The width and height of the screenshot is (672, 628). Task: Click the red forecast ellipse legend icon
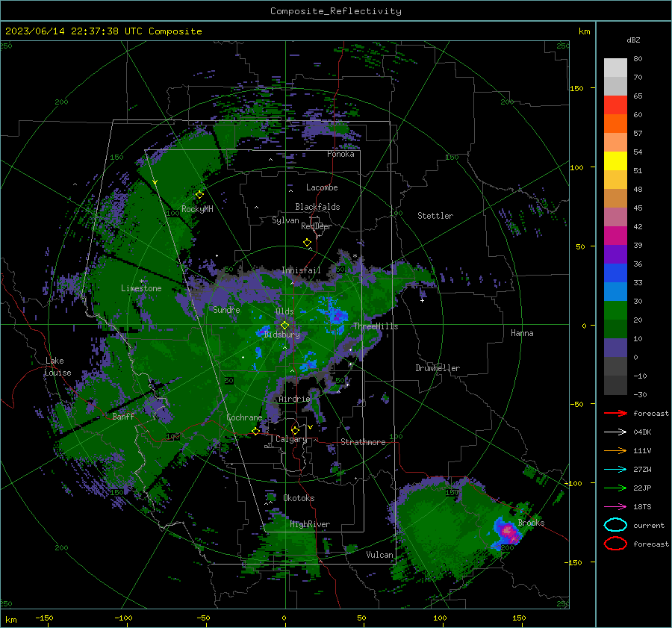(x=615, y=544)
